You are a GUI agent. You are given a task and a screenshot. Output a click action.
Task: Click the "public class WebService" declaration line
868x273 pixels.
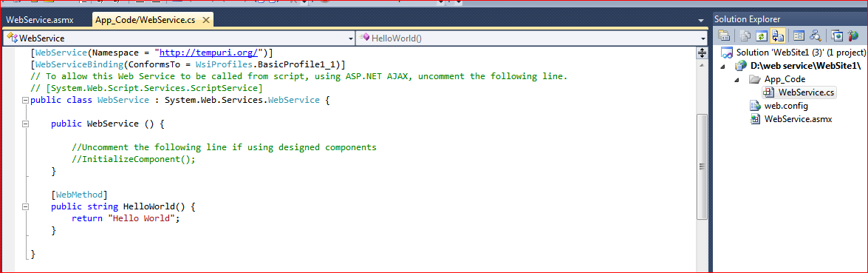point(180,101)
